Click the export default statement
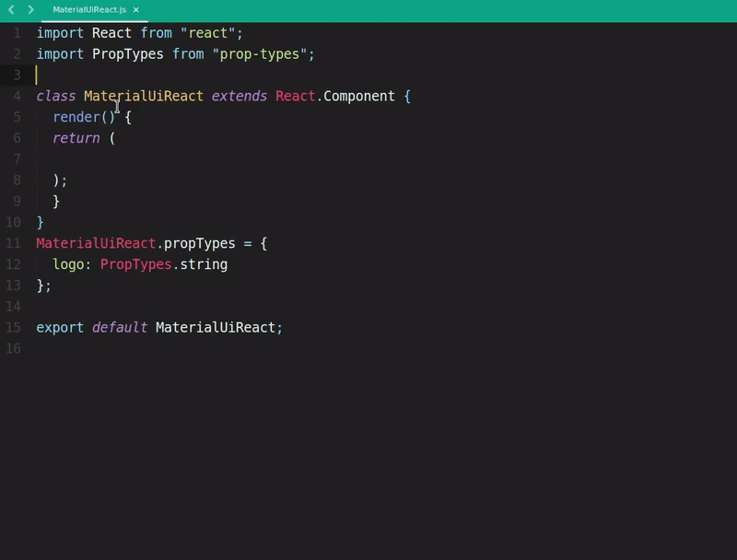Viewport: 737px width, 560px height. tap(92, 327)
